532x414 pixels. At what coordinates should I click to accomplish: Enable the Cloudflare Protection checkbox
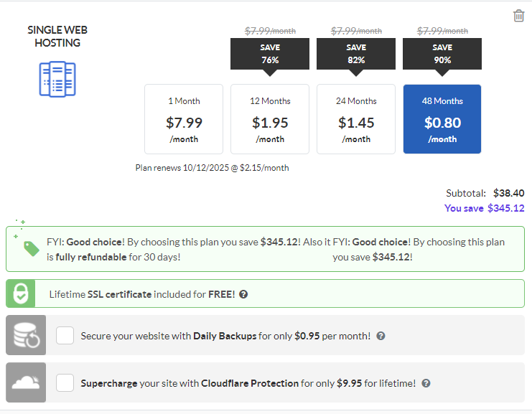click(x=65, y=382)
